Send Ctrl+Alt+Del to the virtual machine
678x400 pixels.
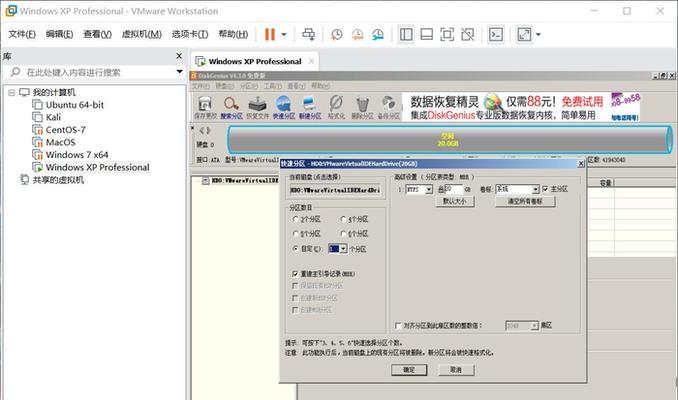(309, 34)
